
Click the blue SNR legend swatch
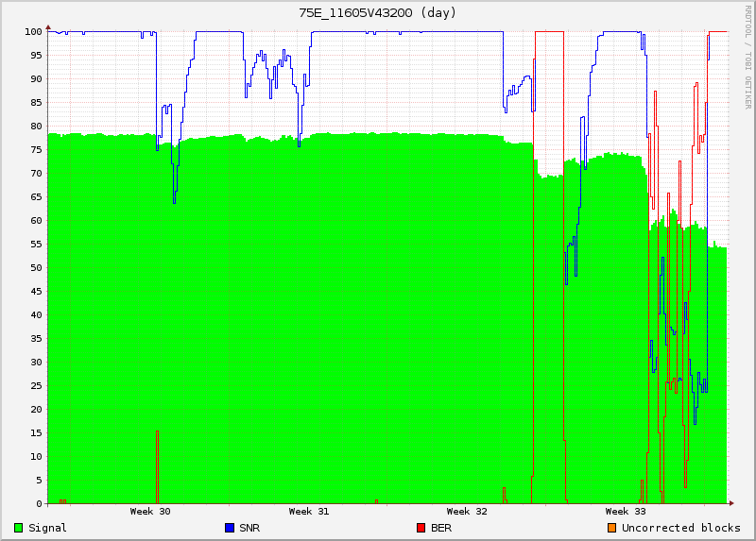[x=230, y=528]
